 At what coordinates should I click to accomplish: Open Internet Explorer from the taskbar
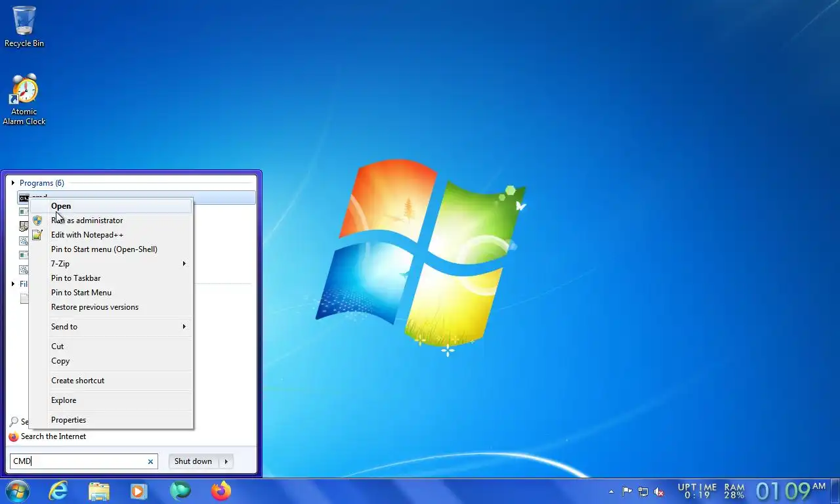click(58, 491)
